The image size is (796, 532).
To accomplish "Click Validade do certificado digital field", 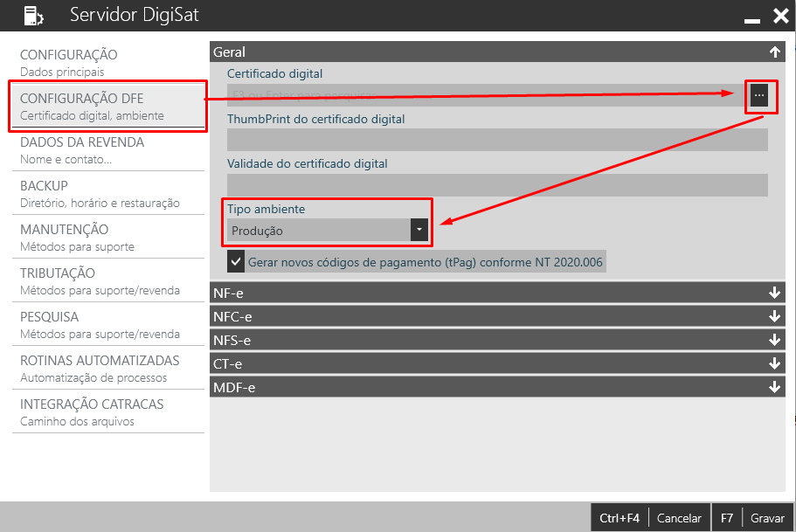I will (497, 185).
